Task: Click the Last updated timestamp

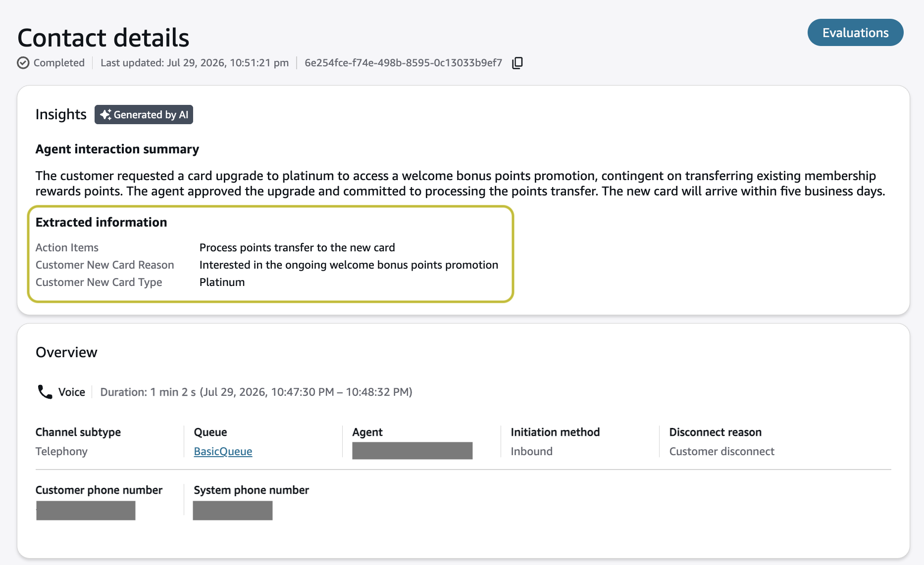Action: pyautogui.click(x=195, y=63)
